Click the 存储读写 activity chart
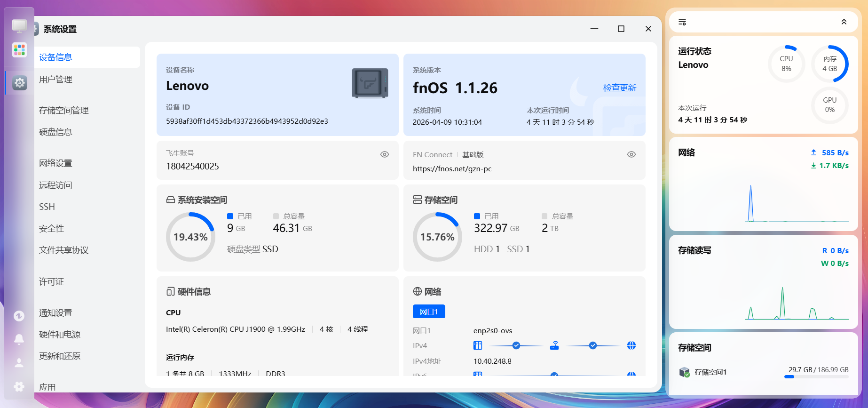Image resolution: width=868 pixels, height=408 pixels. [797, 303]
